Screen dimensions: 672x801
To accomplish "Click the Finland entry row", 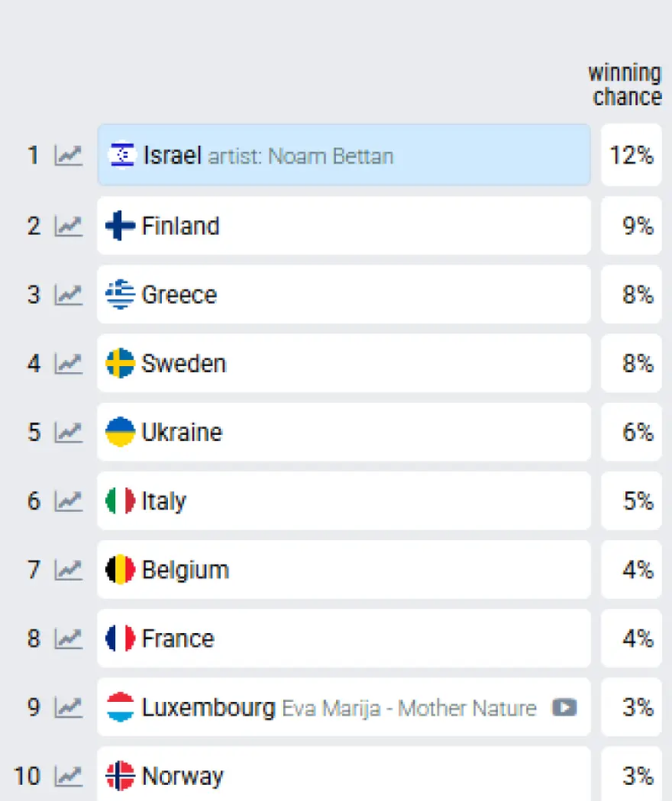I will click(x=344, y=225).
